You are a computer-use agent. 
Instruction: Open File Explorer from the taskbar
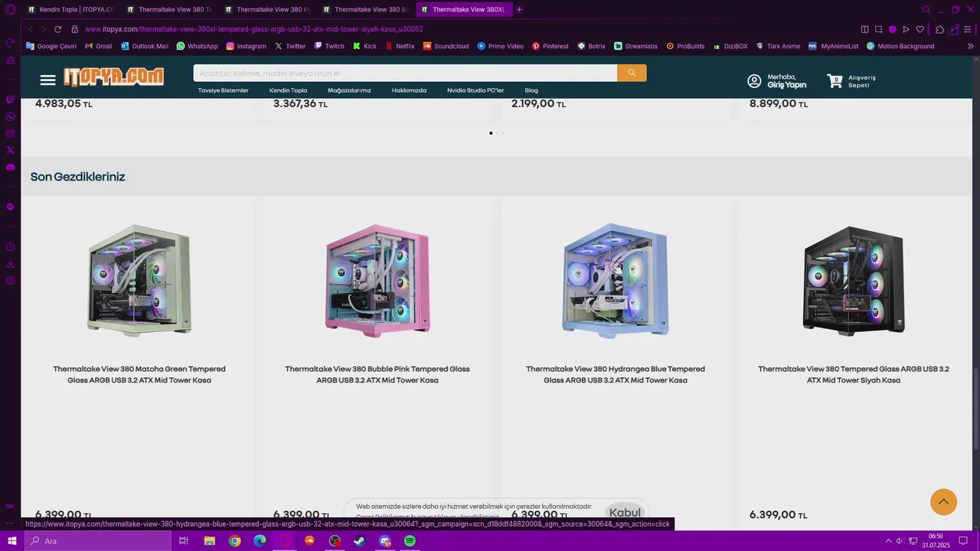click(x=209, y=541)
